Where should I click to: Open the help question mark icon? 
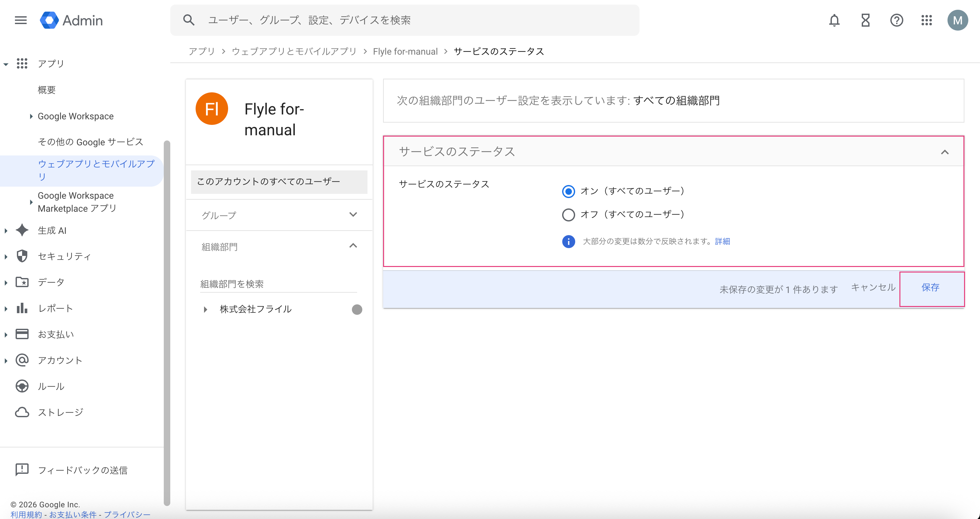click(x=896, y=20)
